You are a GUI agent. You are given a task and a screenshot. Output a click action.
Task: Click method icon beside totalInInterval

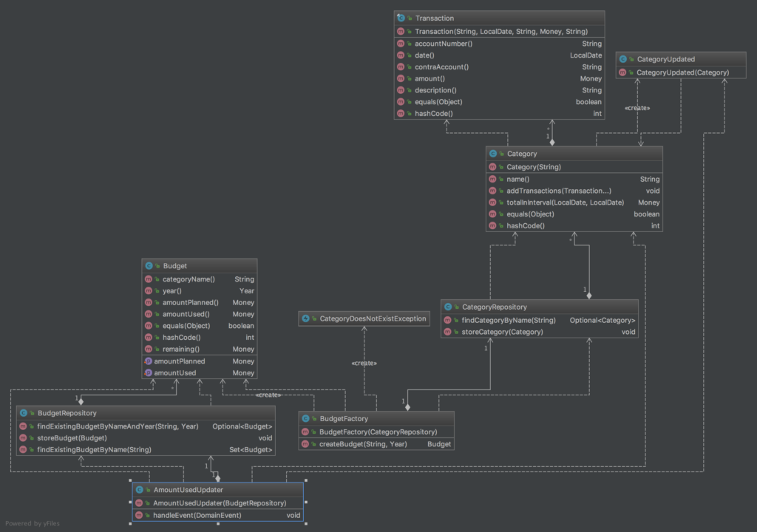click(492, 202)
